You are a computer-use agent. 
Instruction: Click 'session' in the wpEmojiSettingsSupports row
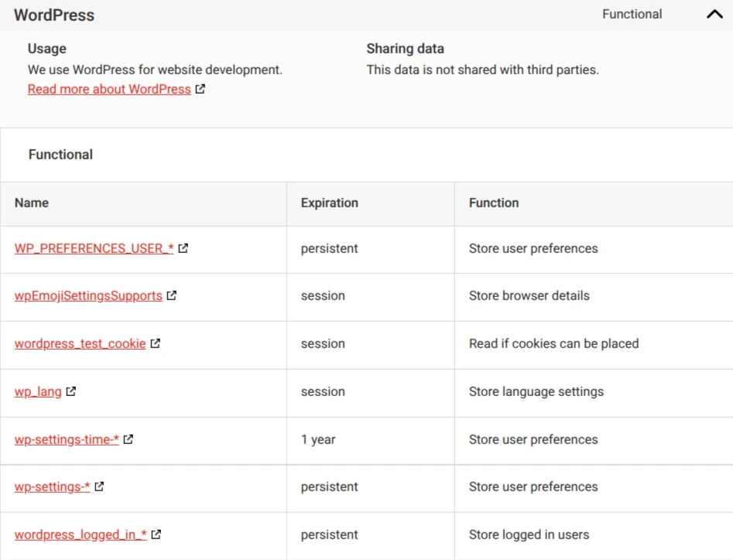click(323, 295)
